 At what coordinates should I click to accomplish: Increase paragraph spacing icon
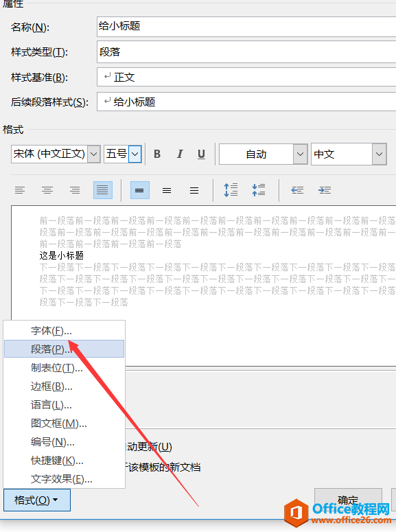(x=231, y=190)
